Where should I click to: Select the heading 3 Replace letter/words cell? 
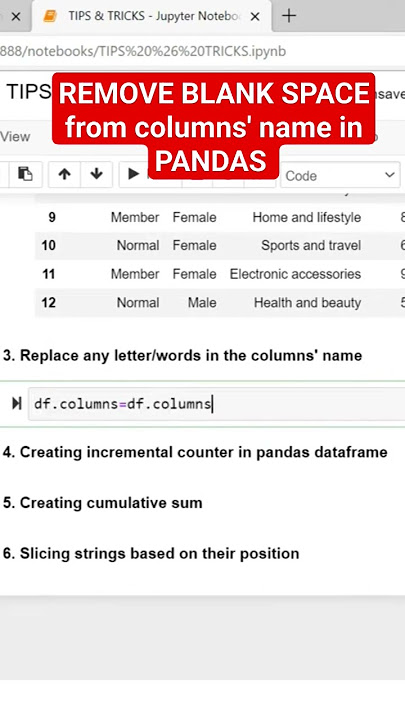pos(182,355)
